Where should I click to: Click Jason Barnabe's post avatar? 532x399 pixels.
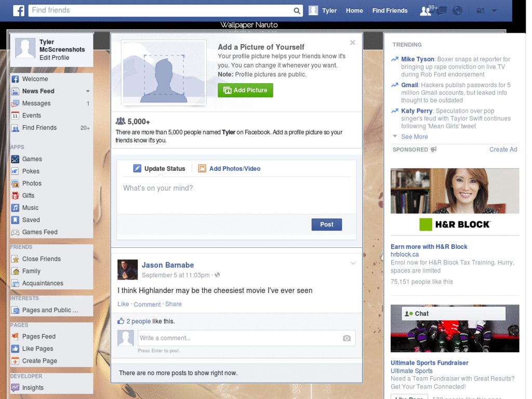point(127,270)
